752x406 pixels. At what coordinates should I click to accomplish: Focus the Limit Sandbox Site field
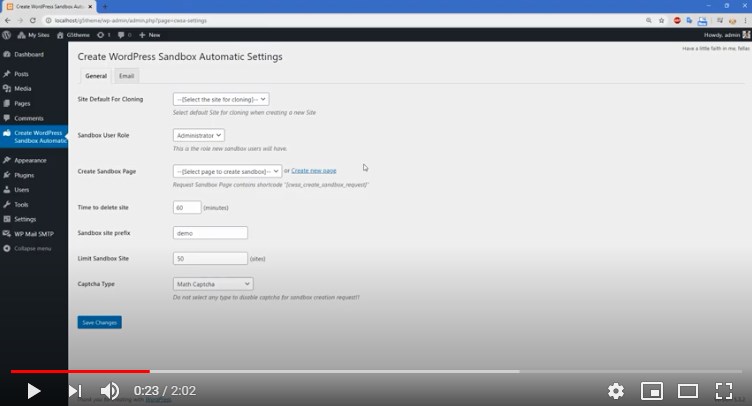coord(210,258)
